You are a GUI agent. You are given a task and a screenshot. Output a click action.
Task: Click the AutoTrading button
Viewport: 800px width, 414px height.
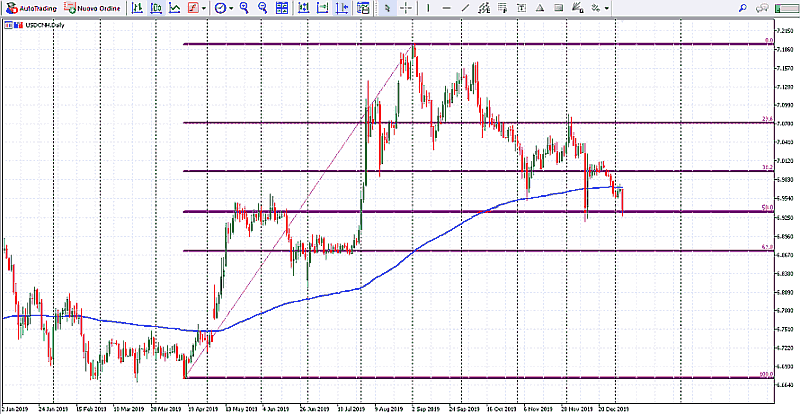click(32, 8)
